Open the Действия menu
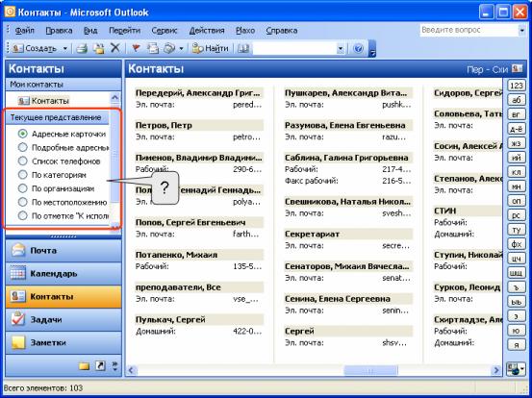This screenshot has width=532, height=398. 207,31
